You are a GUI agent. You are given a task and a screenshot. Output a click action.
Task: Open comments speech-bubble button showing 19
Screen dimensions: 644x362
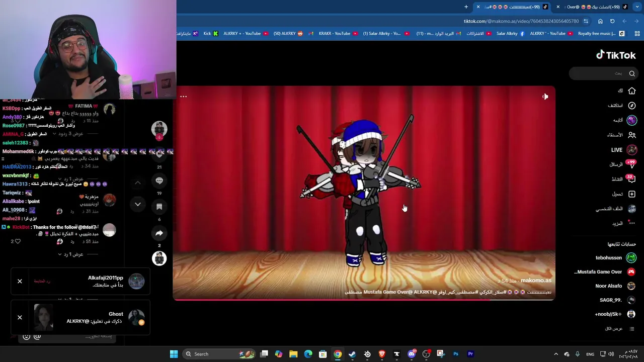click(x=159, y=180)
